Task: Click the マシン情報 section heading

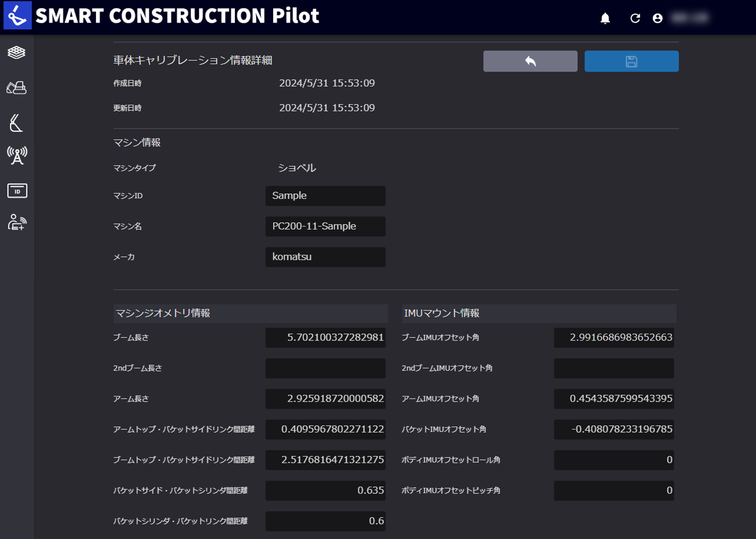Action: point(137,142)
